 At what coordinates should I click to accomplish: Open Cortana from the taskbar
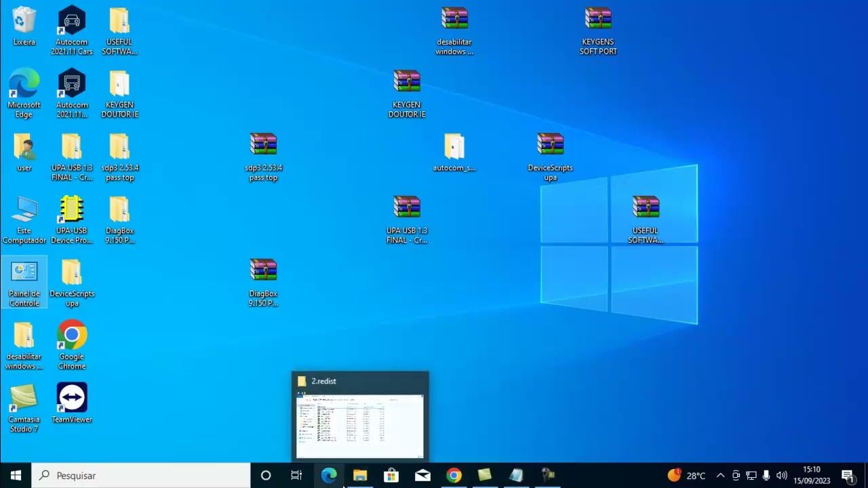[266, 475]
